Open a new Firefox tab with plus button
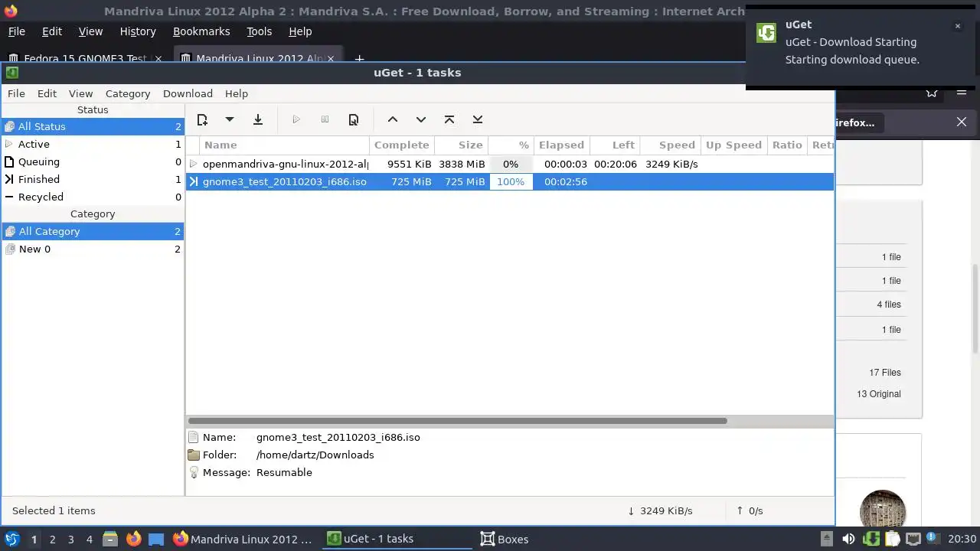The image size is (980, 551). click(359, 59)
